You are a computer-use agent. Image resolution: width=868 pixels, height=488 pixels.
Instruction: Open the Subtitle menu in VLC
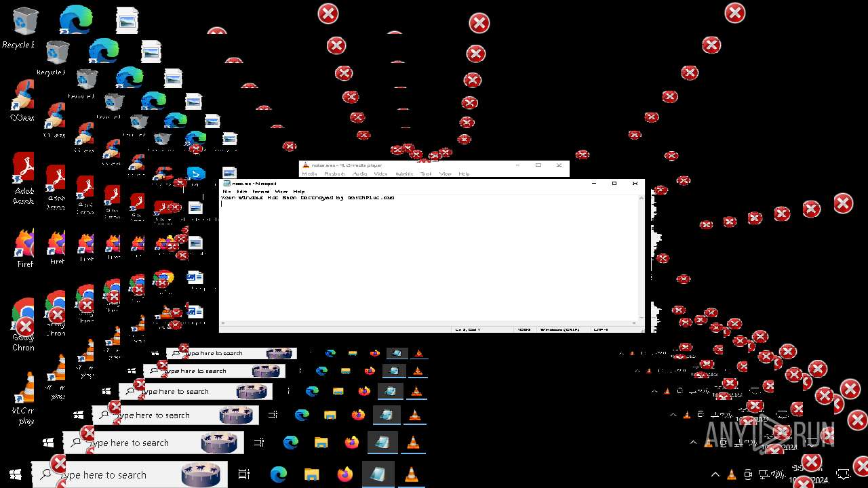[x=404, y=174]
